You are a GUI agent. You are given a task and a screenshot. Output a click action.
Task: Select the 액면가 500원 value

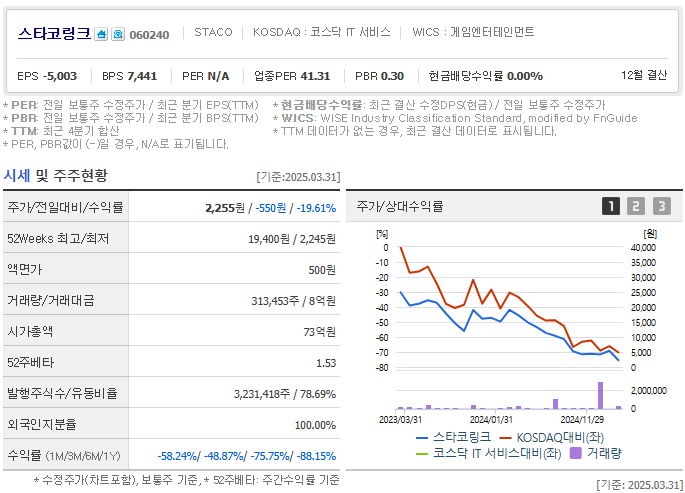[x=322, y=270]
